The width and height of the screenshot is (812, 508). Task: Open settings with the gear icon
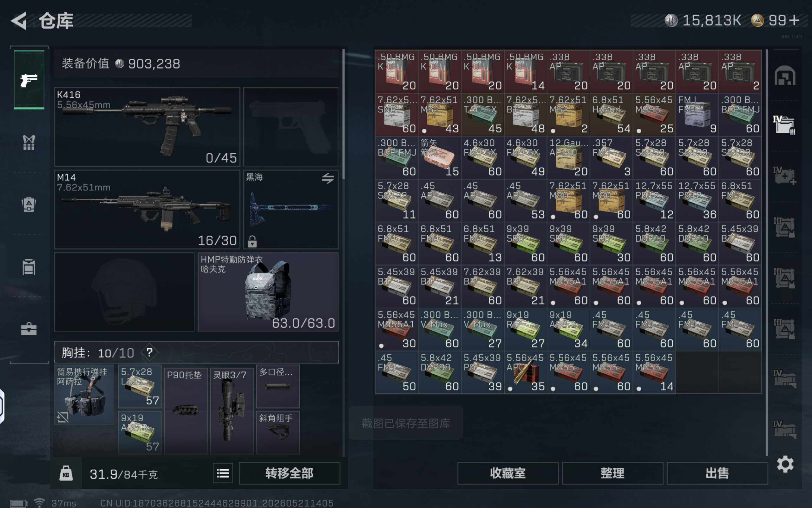pyautogui.click(x=785, y=464)
